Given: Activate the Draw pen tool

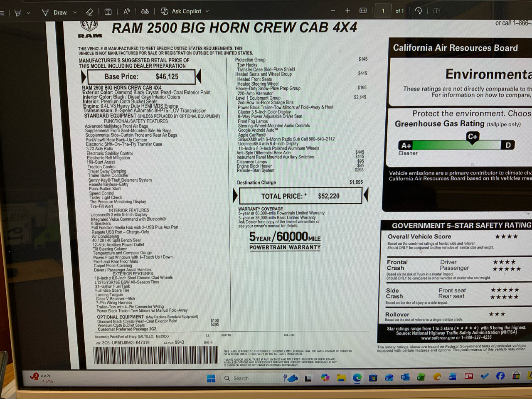Looking at the screenshot, I should [x=45, y=11].
